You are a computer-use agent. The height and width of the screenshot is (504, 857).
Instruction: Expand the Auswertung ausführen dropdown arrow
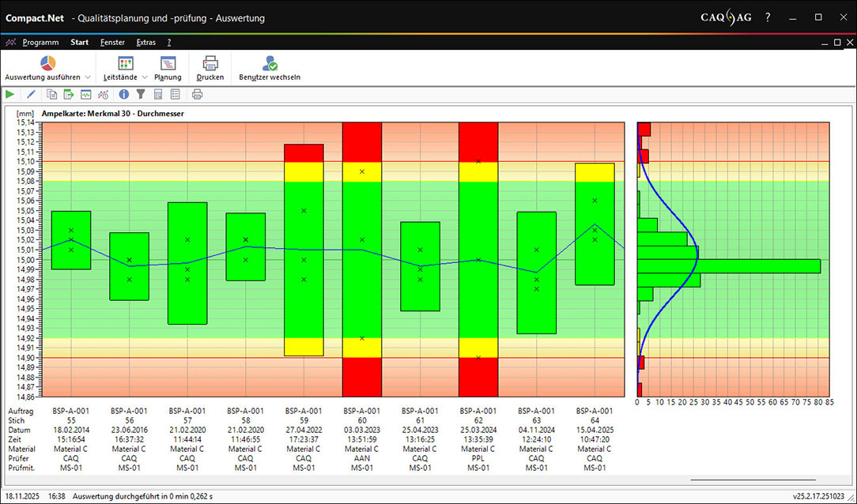point(88,77)
